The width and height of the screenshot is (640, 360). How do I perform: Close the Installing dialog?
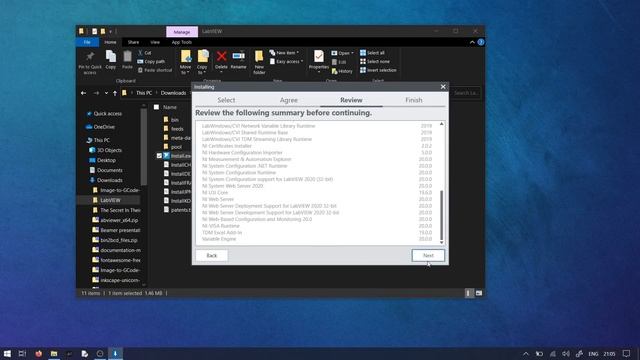[x=443, y=87]
